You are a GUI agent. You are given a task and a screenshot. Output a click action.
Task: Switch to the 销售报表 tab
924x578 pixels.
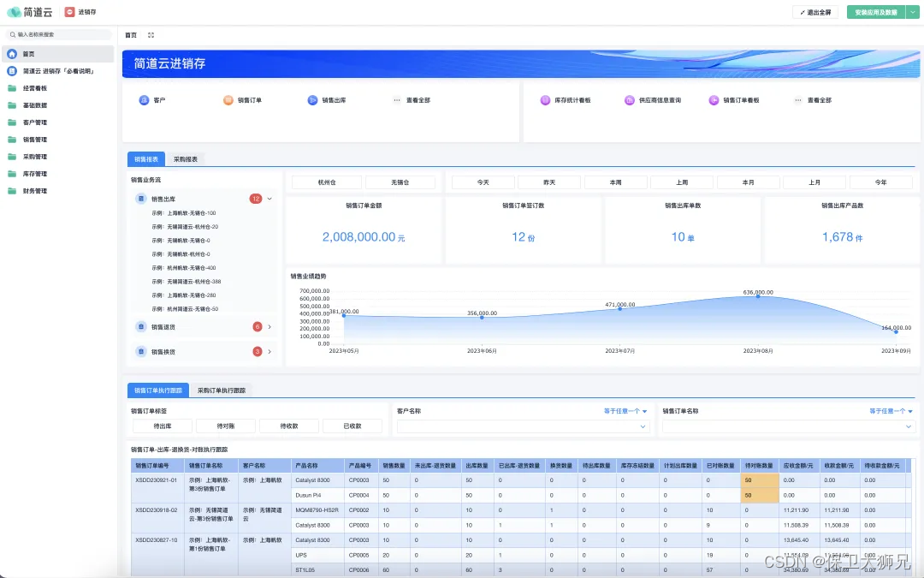pyautogui.click(x=146, y=159)
